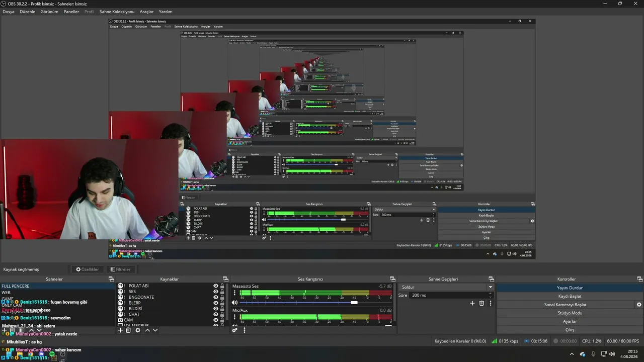Mute Masaüstü Ses with the speaker icon
This screenshot has width=644, height=362.
click(x=234, y=303)
